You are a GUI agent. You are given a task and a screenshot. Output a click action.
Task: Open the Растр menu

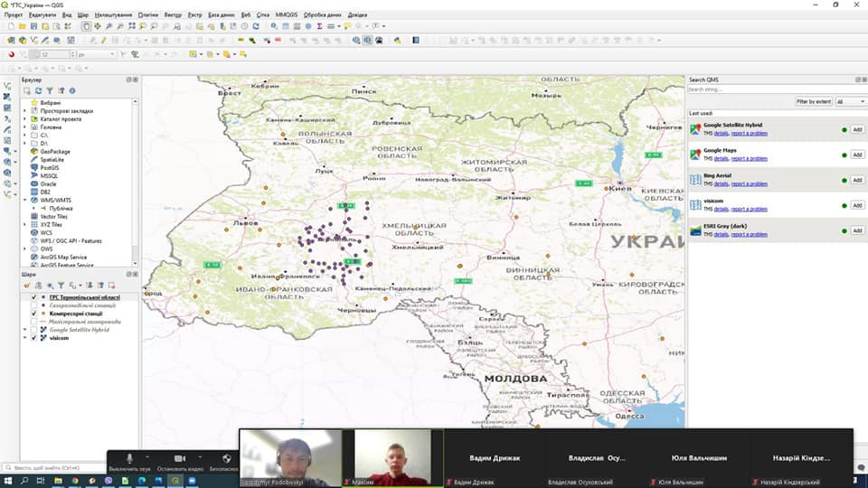click(x=195, y=15)
